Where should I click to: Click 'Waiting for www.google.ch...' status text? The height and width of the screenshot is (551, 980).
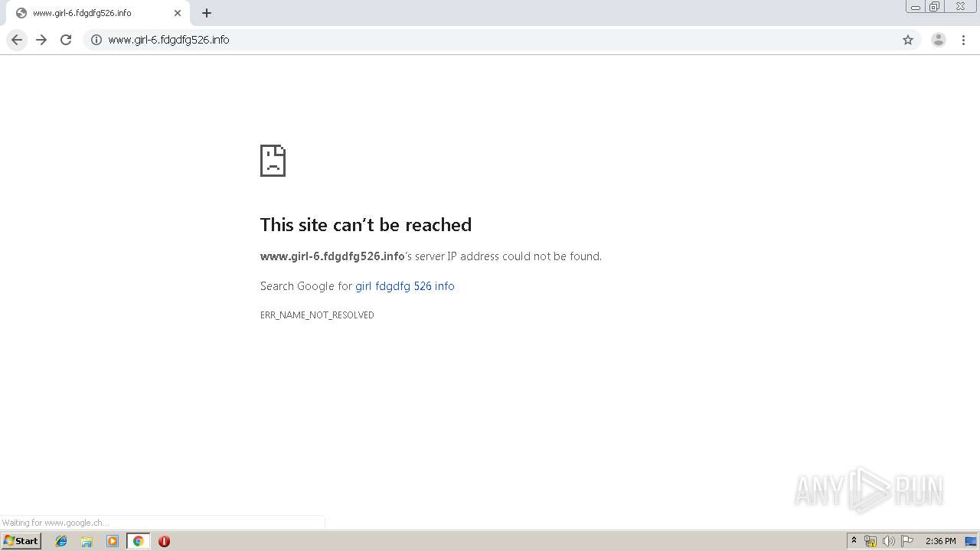[54, 523]
